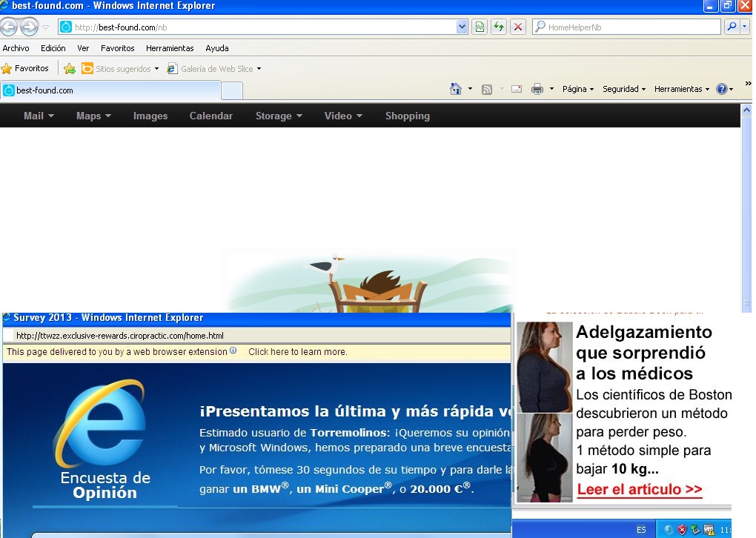Click the Survey 2013 popup address field
Image resolution: width=756 pixels, height=538 pixels.
[x=256, y=336]
